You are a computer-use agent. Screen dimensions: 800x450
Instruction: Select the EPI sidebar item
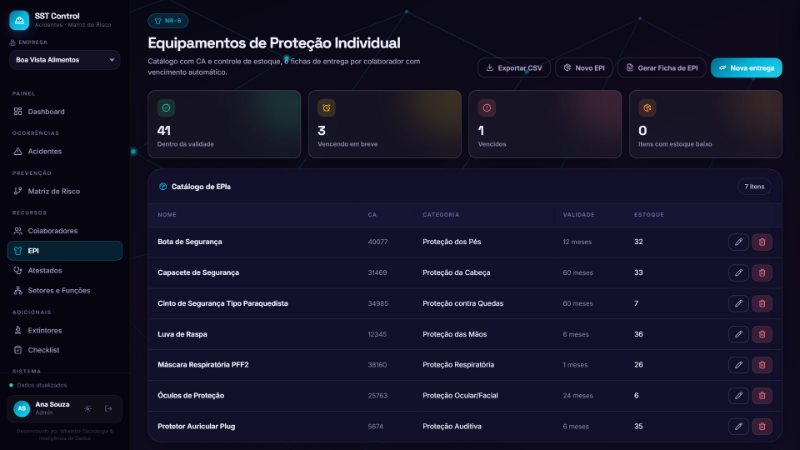tap(65, 251)
